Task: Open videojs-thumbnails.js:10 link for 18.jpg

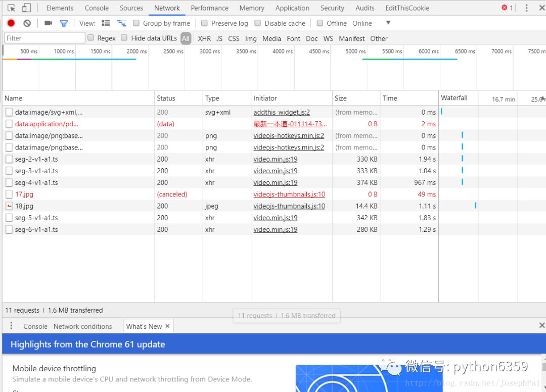Action: coord(289,206)
